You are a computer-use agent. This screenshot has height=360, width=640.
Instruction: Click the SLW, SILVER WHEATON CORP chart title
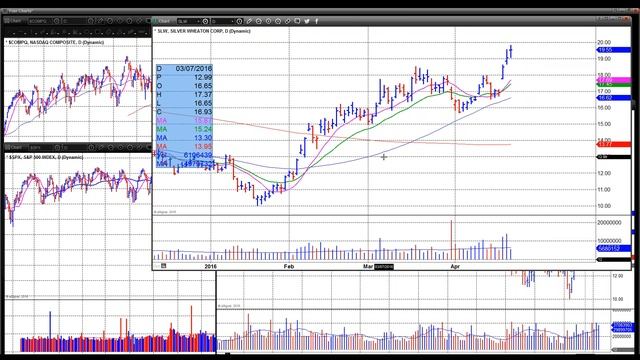tap(204, 31)
